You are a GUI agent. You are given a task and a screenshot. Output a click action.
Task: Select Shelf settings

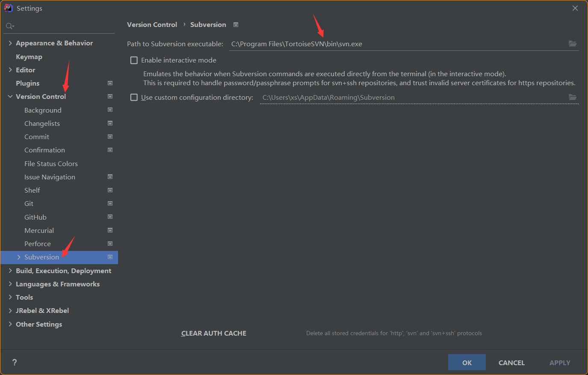[x=32, y=190]
